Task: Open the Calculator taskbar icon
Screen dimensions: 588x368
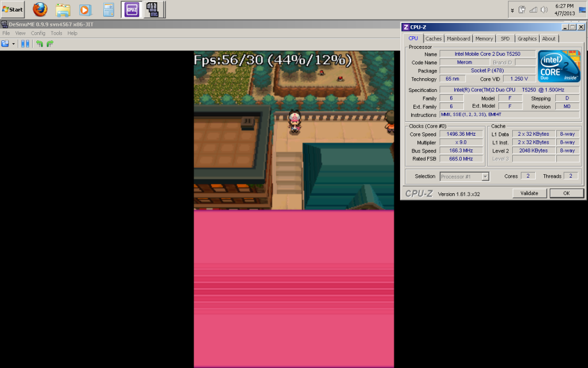Action: point(108,9)
